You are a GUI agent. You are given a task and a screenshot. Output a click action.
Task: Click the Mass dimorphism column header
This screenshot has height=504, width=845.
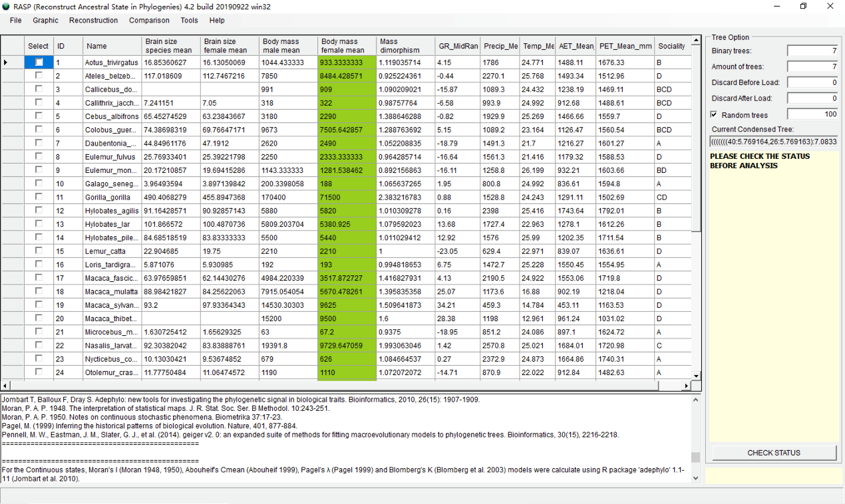tap(405, 46)
